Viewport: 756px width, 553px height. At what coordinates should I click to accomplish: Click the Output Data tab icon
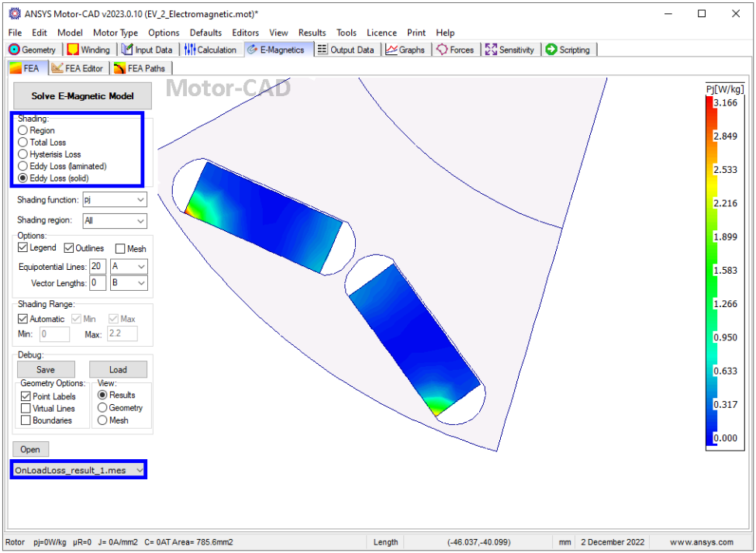pyautogui.click(x=322, y=49)
